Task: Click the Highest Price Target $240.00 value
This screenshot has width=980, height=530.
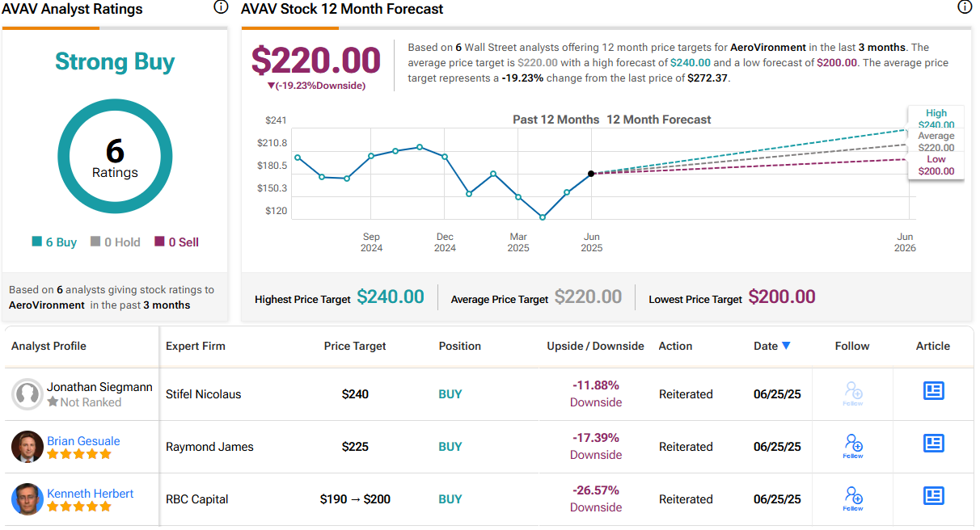Action: point(391,297)
